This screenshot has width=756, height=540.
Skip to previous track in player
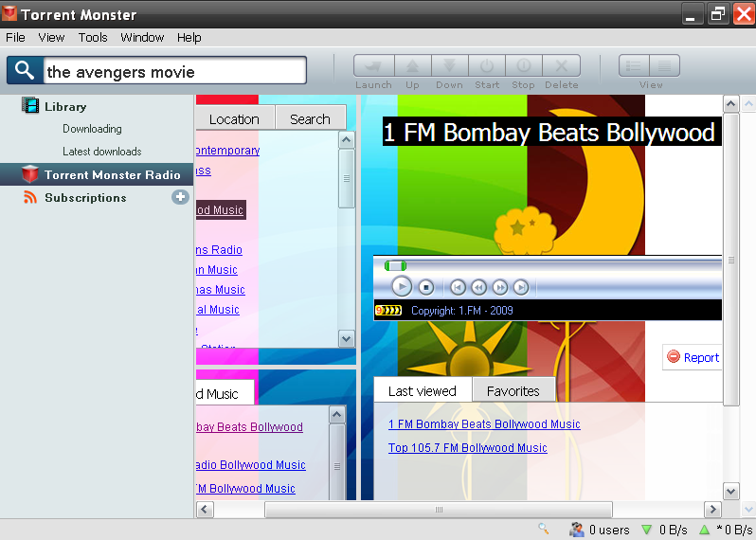click(x=458, y=287)
